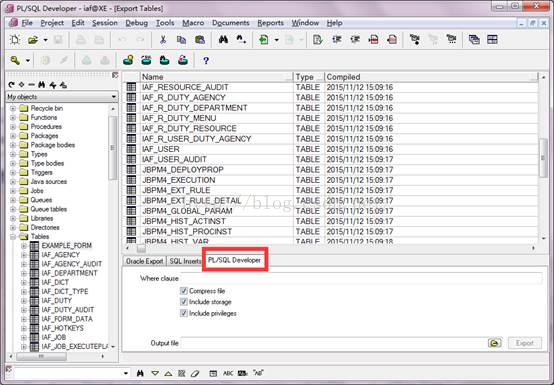The image size is (554, 385).
Task: Toggle the Include storage checkbox
Action: pos(184,302)
